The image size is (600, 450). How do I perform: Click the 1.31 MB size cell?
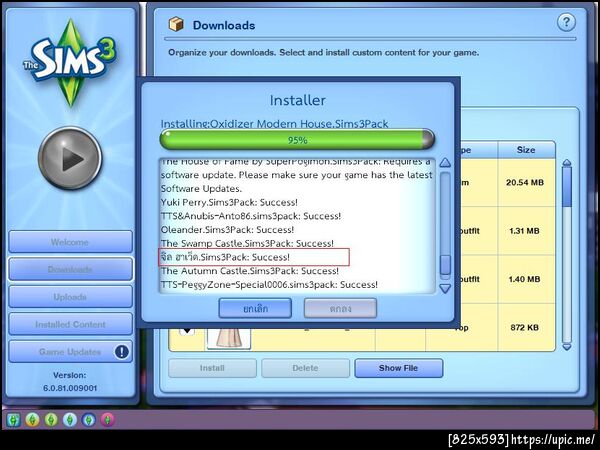(526, 231)
